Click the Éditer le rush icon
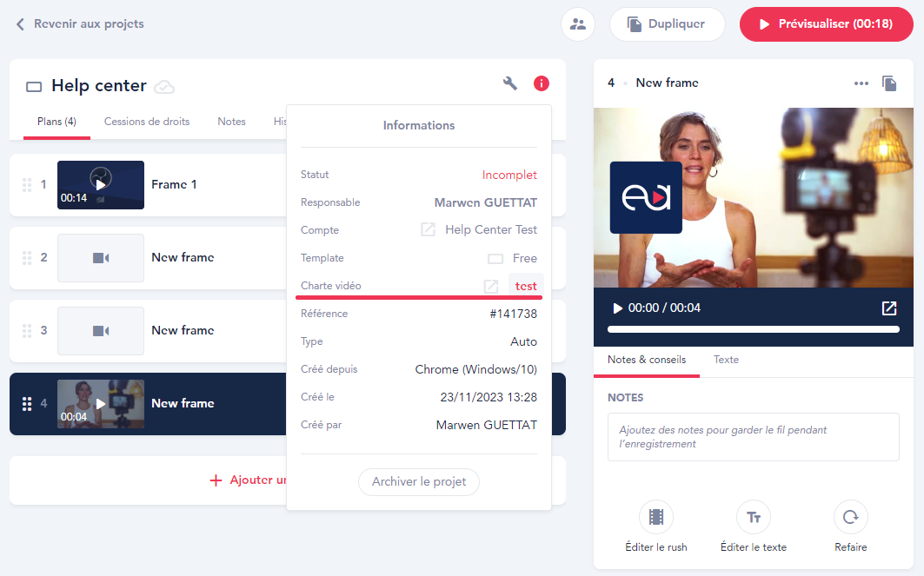The height and width of the screenshot is (576, 924). pos(655,518)
